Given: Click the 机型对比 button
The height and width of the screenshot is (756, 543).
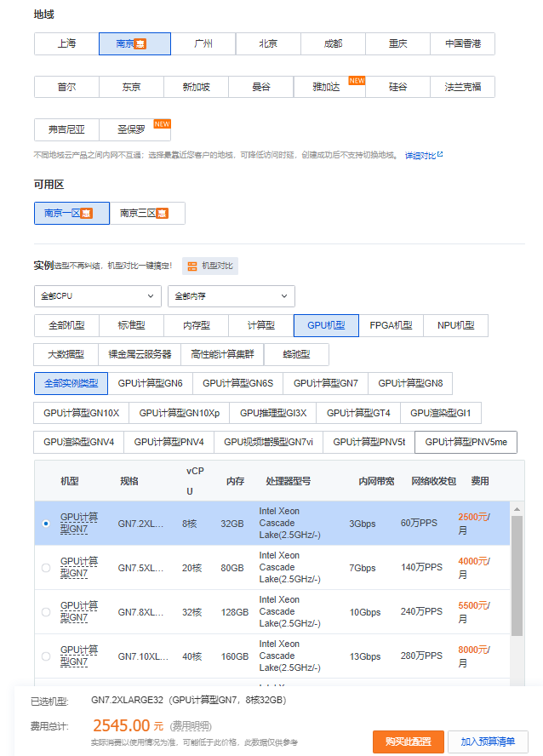Looking at the screenshot, I should tap(210, 266).
